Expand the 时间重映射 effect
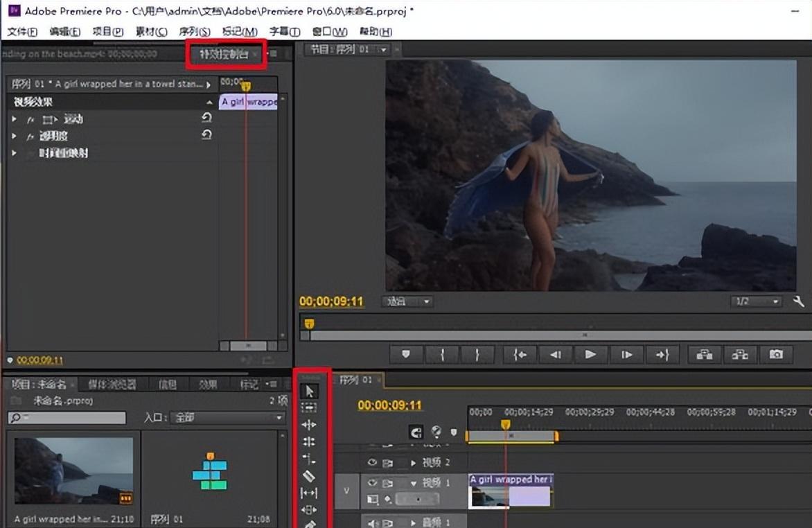Viewport: 812px width, 528px height. pos(14,153)
